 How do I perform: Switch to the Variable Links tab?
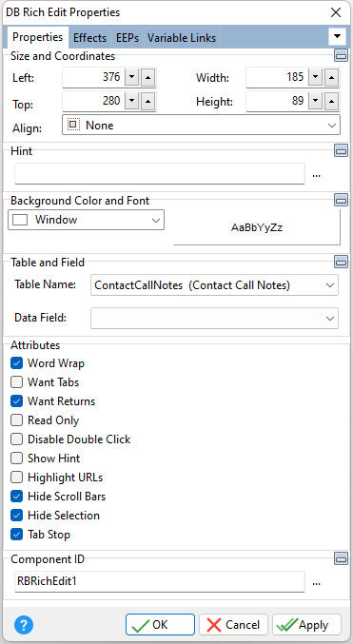tap(182, 38)
